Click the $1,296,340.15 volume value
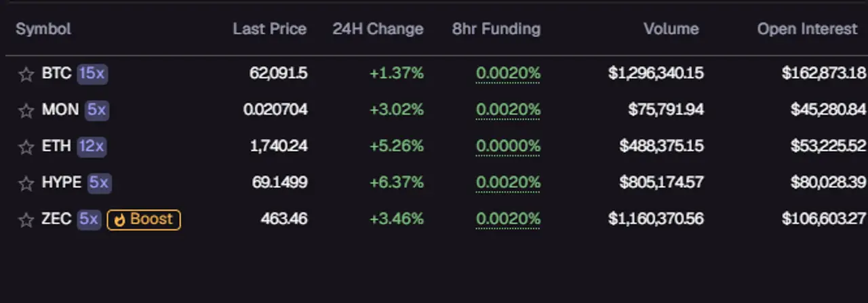The width and height of the screenshot is (868, 303). point(656,73)
